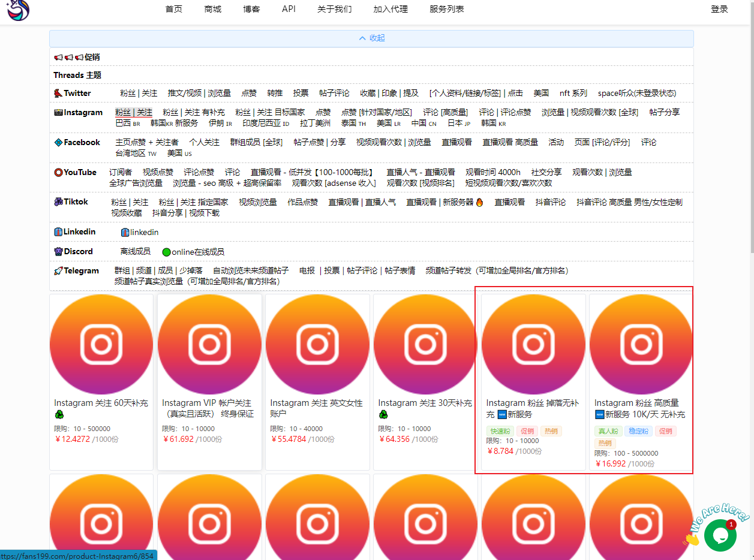754x560 pixels.
Task: Click green recycle icon under Instagram 关注 60天补充
Action: point(59,414)
